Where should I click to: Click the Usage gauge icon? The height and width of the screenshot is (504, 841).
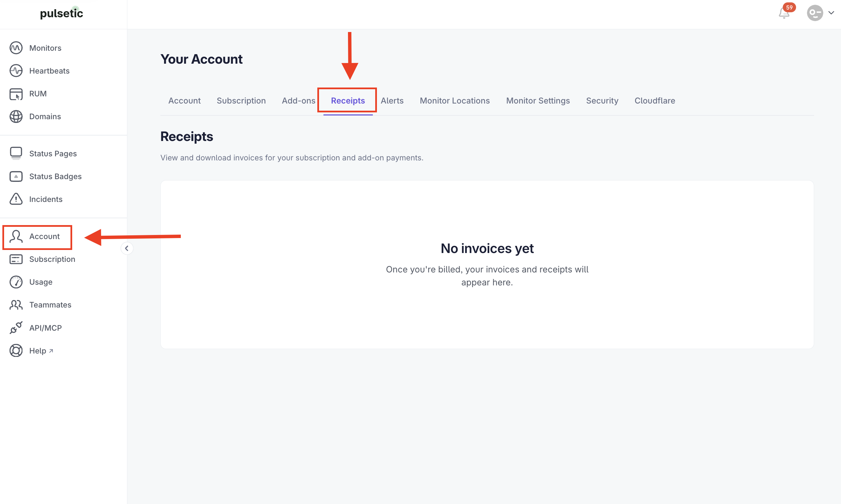[x=16, y=282]
